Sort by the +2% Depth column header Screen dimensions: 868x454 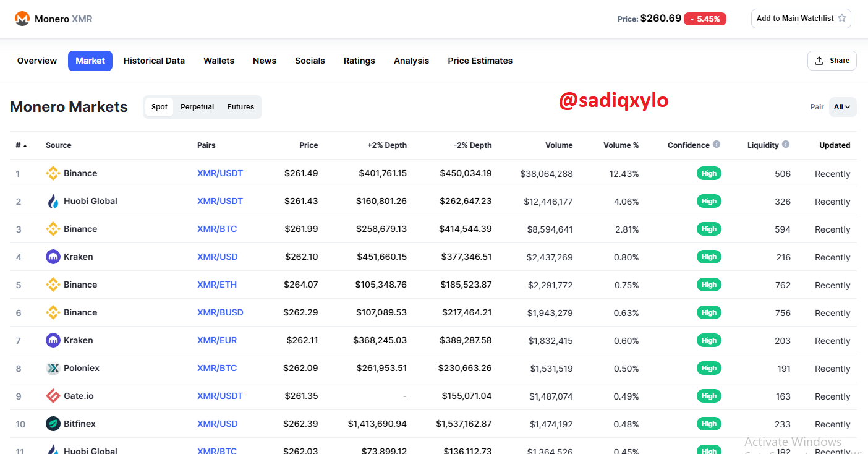click(x=387, y=145)
